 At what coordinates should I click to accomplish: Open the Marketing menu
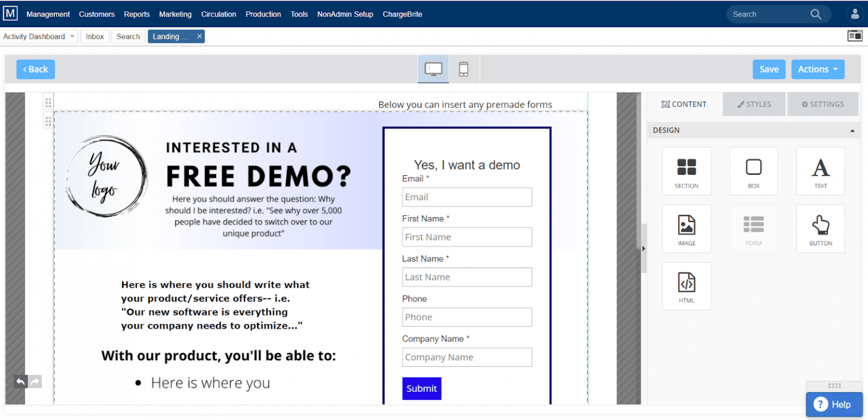point(175,14)
